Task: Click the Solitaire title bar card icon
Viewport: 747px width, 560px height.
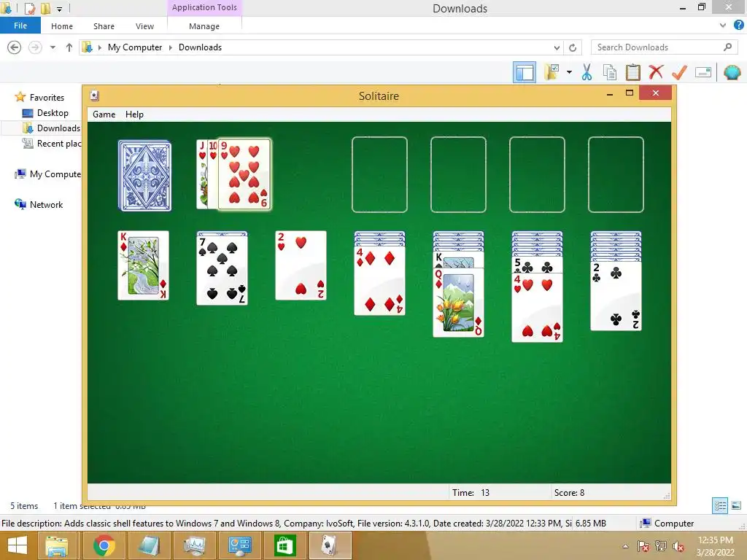Action: pos(95,96)
